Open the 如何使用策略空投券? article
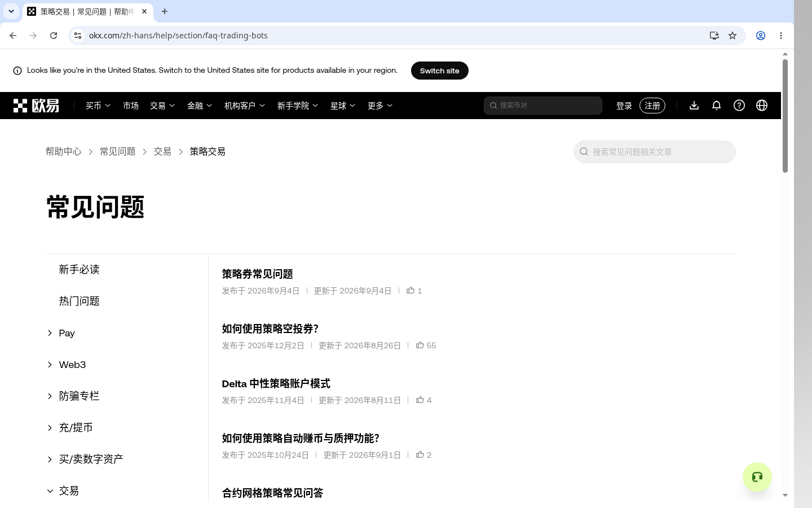The image size is (812, 508). [x=270, y=329]
